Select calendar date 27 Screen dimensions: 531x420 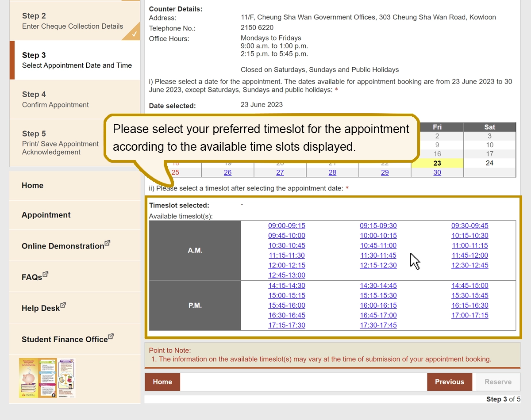click(280, 172)
